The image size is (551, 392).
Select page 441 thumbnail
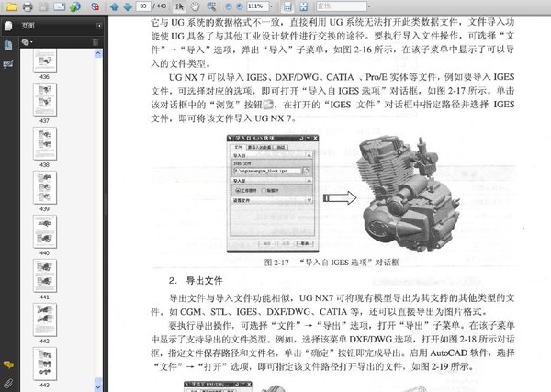pyautogui.click(x=45, y=275)
